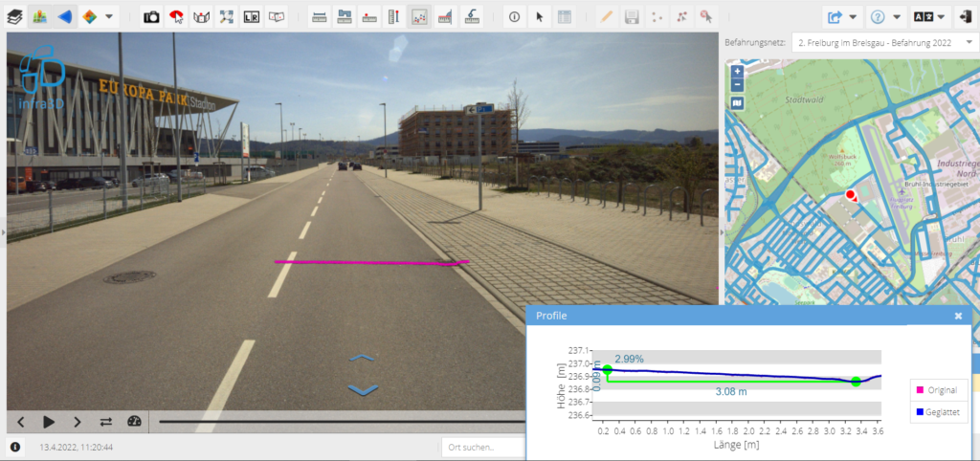
Task: Click the image info icon in status bar
Action: 15,447
